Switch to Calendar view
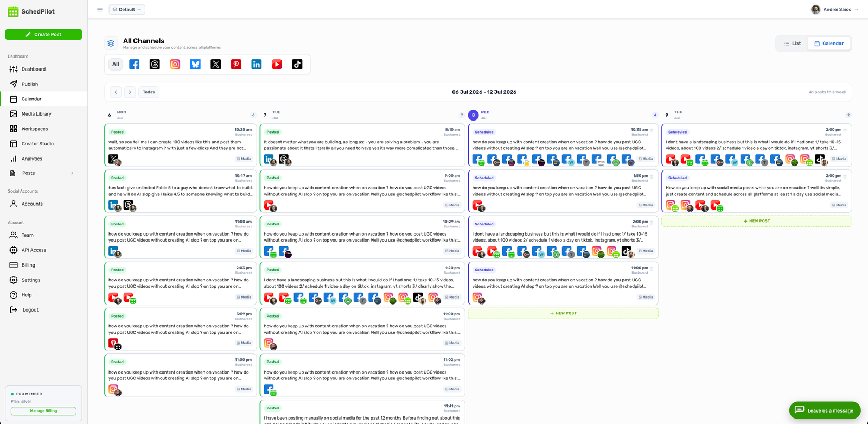 click(x=829, y=43)
